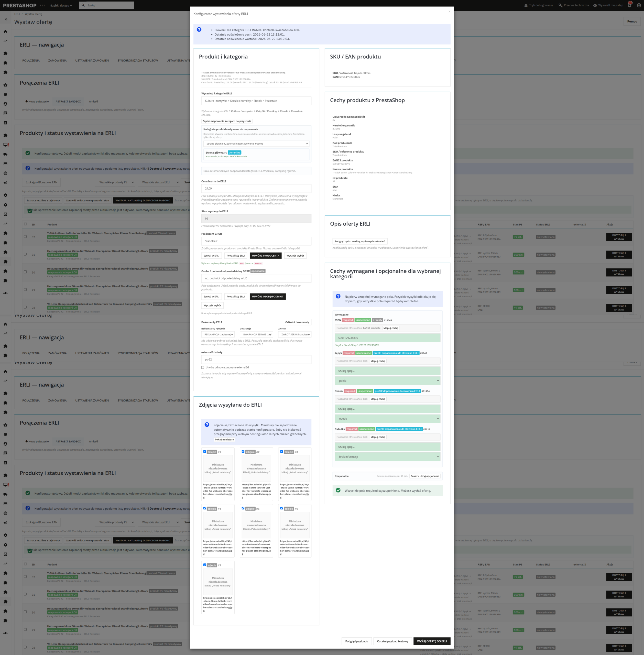Click 'Mapuj cechę' for the Nośnik attribute
This screenshot has width=644, height=655.
(378, 399)
